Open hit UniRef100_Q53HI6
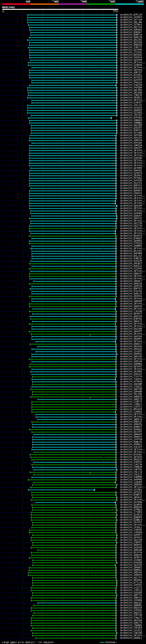The width and height of the screenshot is (146, 644). pos(131,296)
